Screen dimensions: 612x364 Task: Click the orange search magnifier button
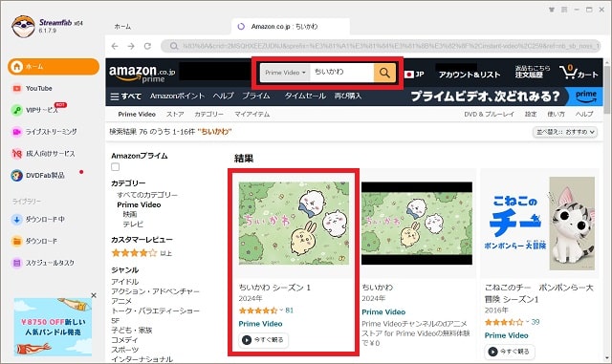click(x=384, y=73)
